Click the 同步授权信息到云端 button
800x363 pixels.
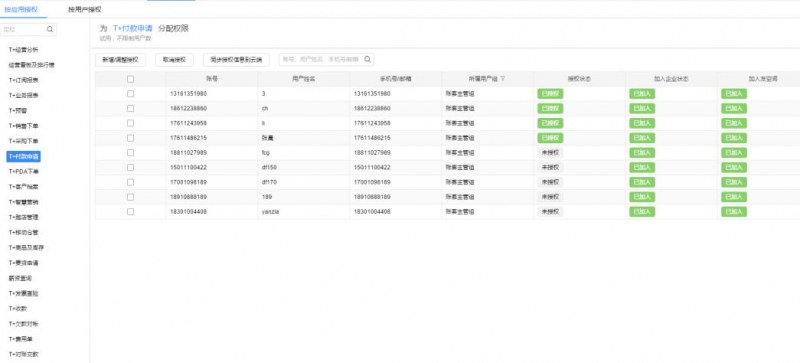click(236, 60)
